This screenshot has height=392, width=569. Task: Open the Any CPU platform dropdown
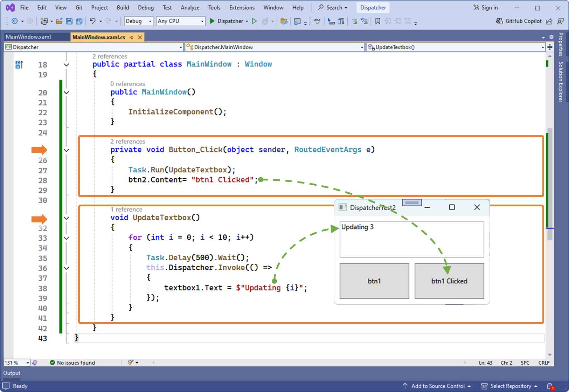[181, 21]
